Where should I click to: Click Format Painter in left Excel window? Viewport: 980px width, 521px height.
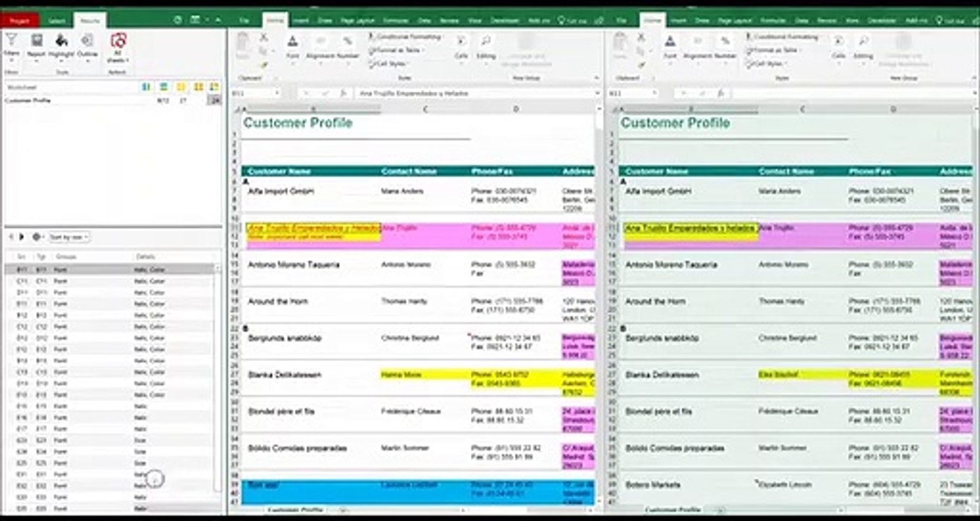pos(263,65)
